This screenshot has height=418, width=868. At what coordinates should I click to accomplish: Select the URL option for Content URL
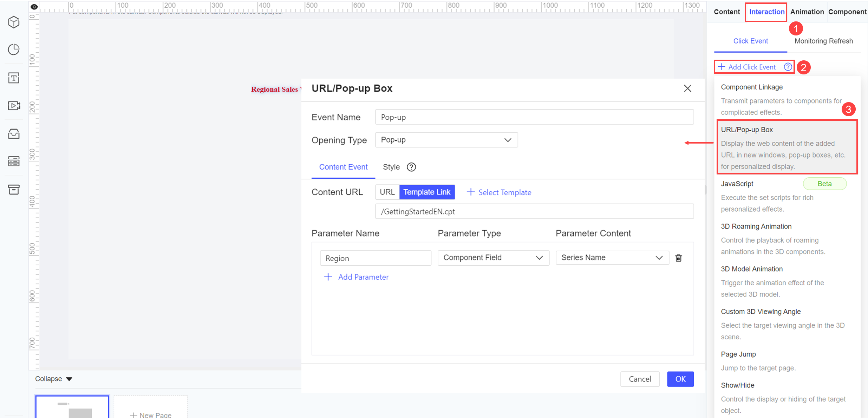(x=387, y=192)
